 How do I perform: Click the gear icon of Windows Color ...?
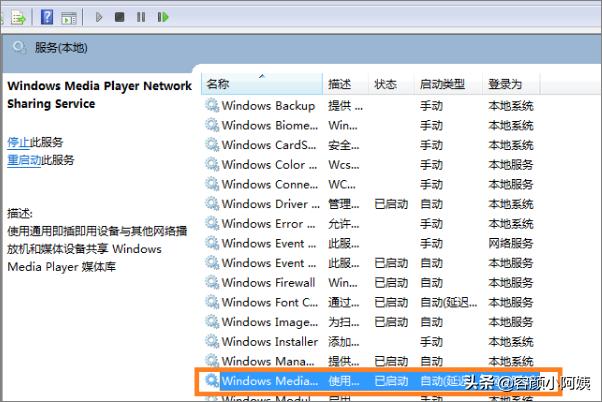pos(212,164)
